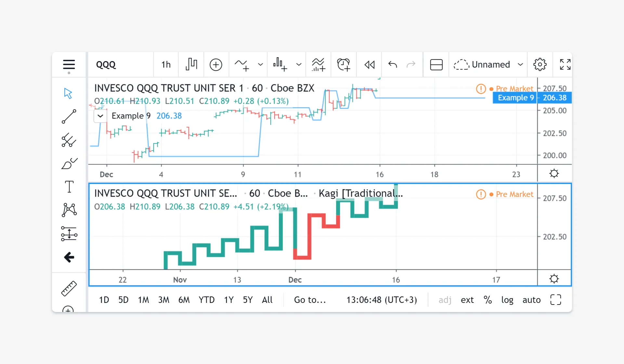This screenshot has width=624, height=364.
Task: Select the pitchfork tool
Action: click(69, 140)
